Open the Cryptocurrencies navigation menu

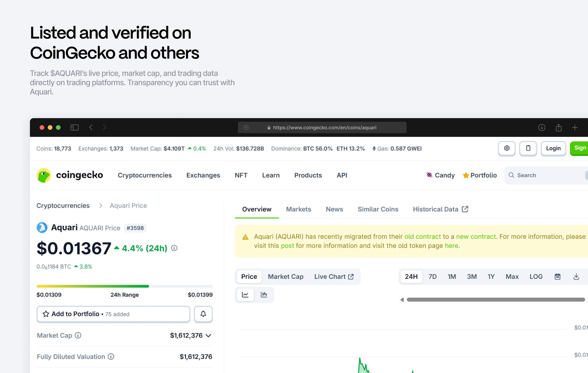click(145, 175)
